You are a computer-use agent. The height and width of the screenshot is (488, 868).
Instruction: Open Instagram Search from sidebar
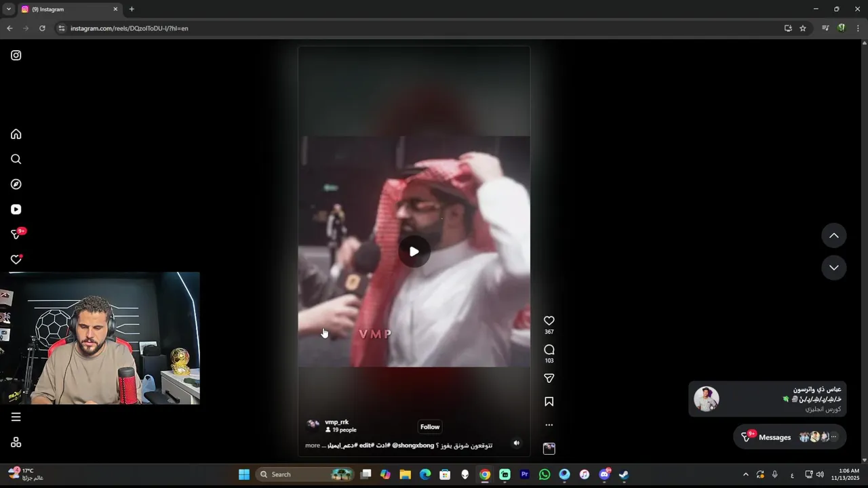coord(16,159)
